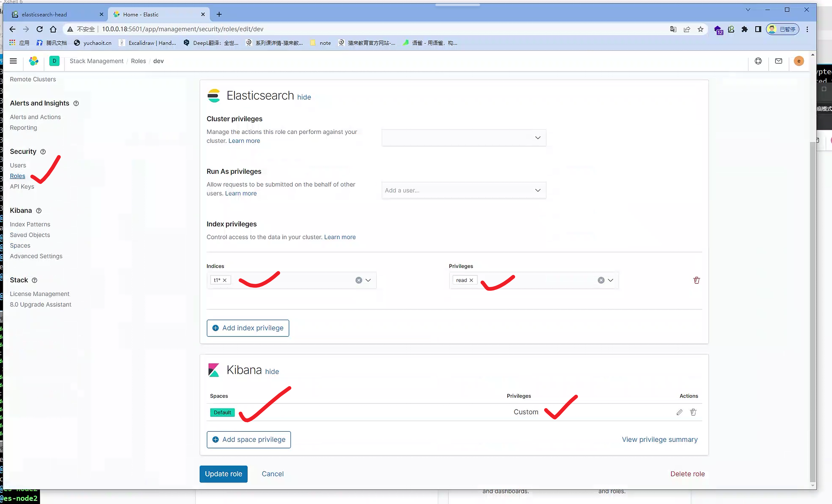This screenshot has height=504, width=832.
Task: Expand the index Privileges dropdown arrow
Action: (610, 280)
